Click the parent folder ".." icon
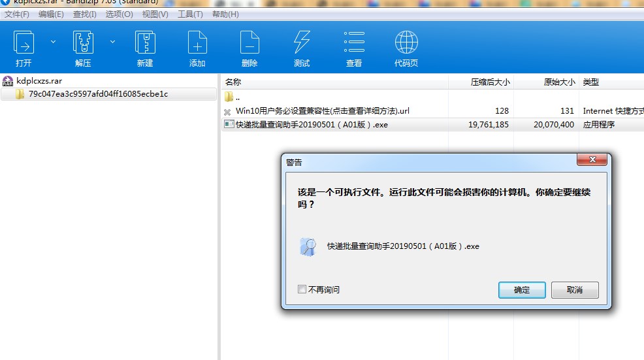644x360 pixels. (x=229, y=97)
